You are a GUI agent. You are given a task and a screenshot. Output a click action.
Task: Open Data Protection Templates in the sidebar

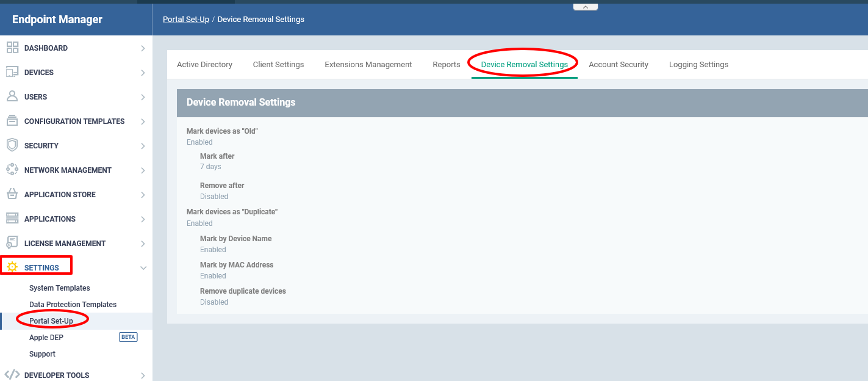click(73, 305)
